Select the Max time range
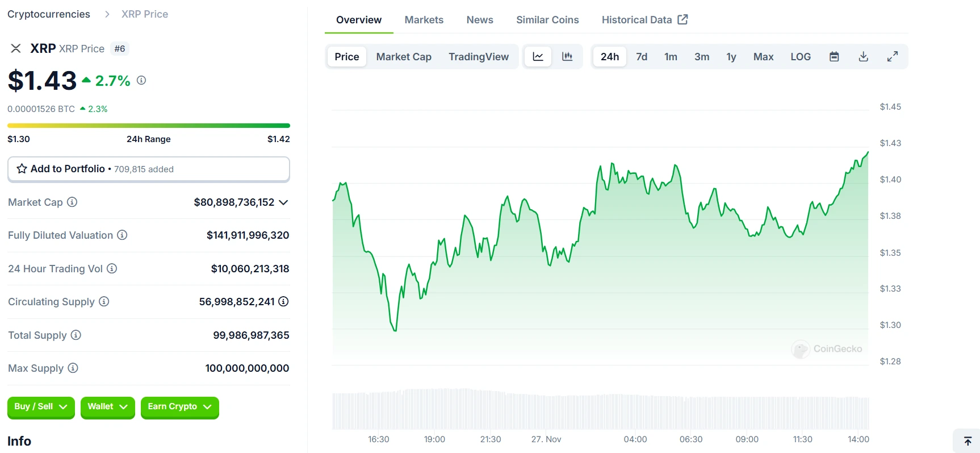This screenshot has width=980, height=453. [x=763, y=56]
